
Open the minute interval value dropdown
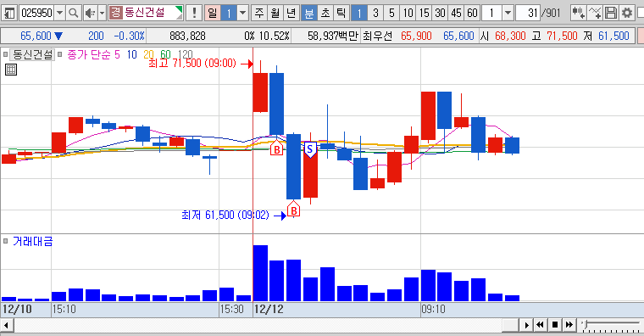click(508, 14)
